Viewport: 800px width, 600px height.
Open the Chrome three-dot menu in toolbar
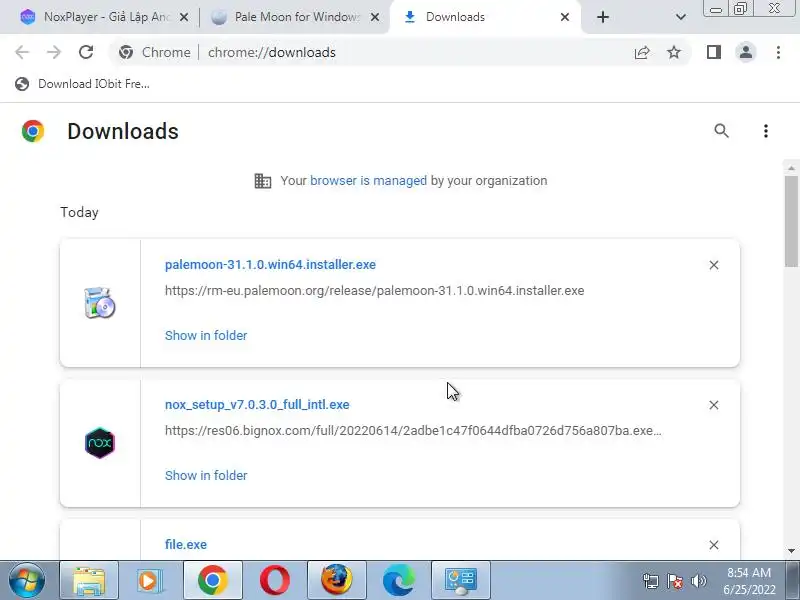pos(778,52)
